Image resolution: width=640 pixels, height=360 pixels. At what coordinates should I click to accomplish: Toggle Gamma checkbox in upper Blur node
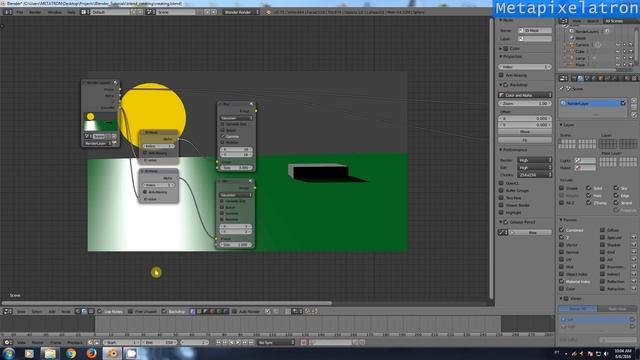tap(223, 136)
